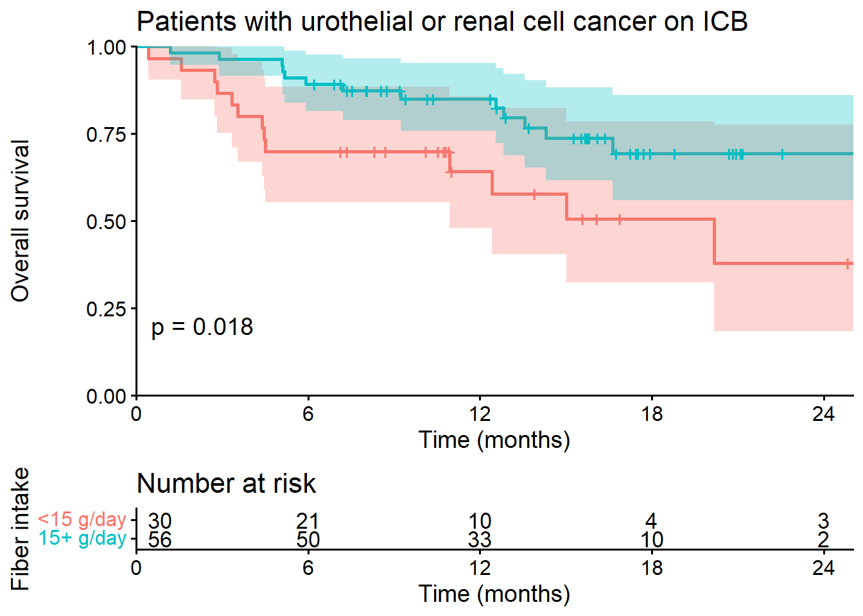
Task: Click Time (months) label under risk table
Action: [494, 594]
